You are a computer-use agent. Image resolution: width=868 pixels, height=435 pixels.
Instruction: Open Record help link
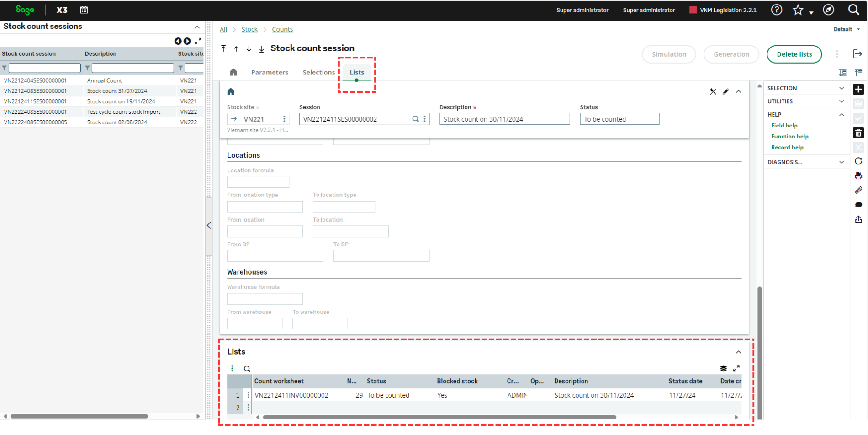tap(787, 148)
